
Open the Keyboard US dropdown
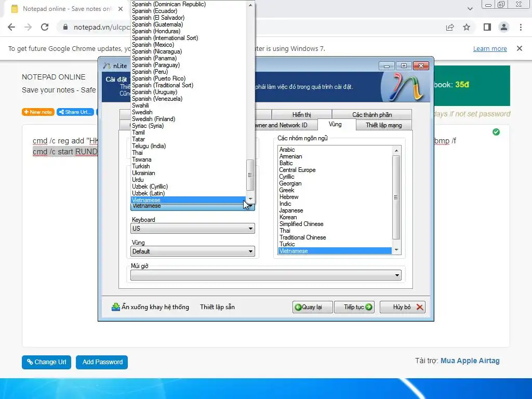coord(192,229)
